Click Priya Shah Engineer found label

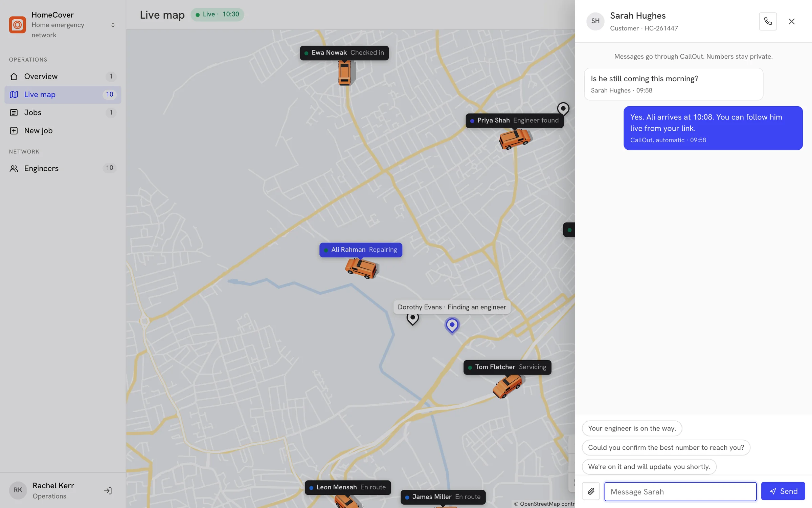(x=515, y=121)
